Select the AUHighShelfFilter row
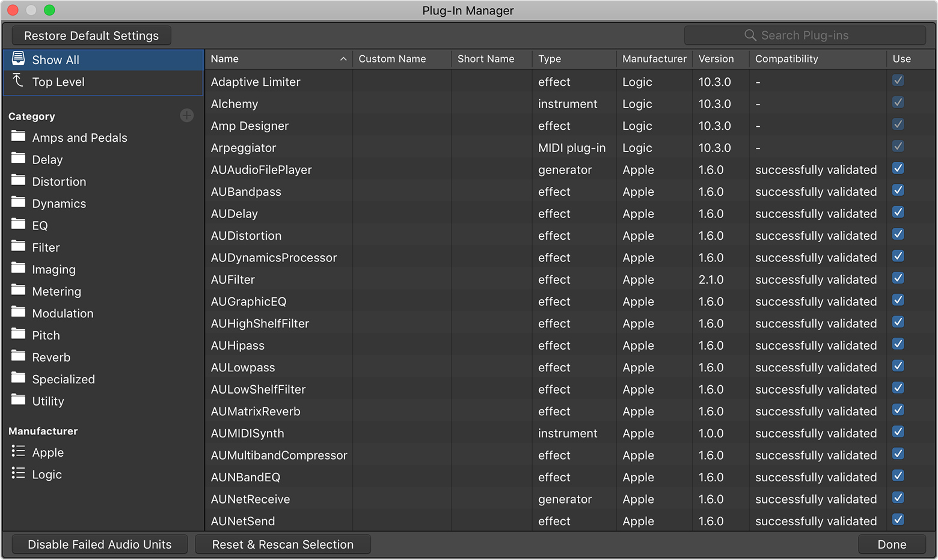Viewport: 938px width, 560px height. point(569,323)
